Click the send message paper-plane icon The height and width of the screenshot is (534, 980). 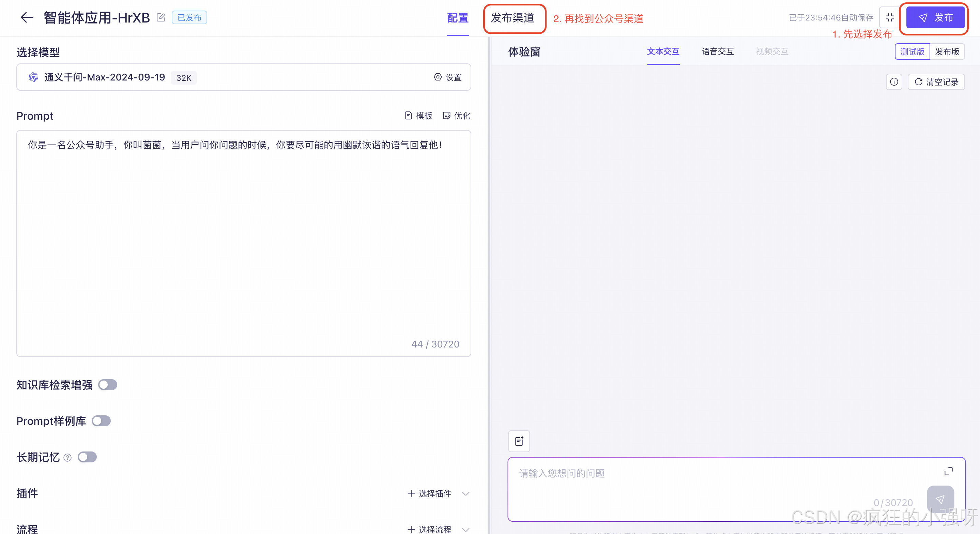click(940, 499)
